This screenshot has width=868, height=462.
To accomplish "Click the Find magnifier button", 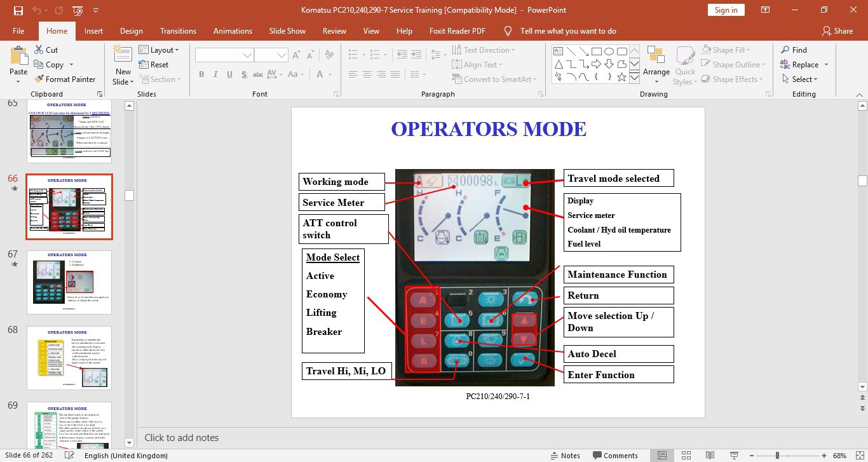I will point(794,50).
